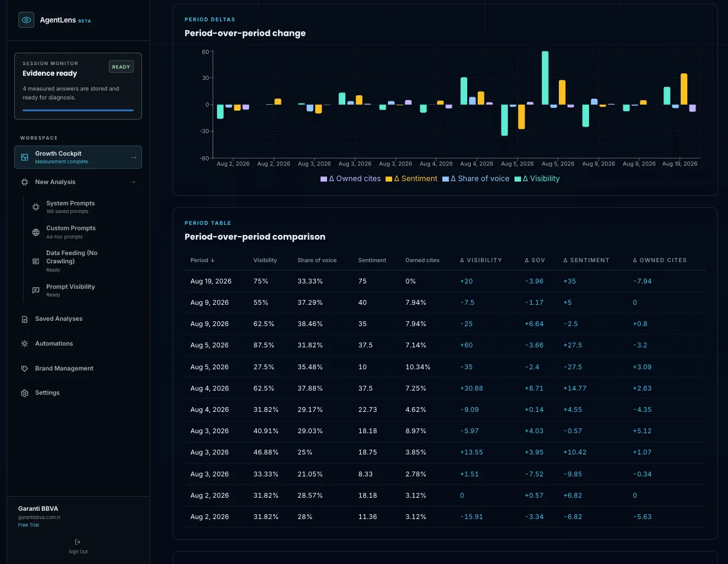Click the Prompt Visibility chat icon
The width and height of the screenshot is (728, 564).
(x=36, y=290)
